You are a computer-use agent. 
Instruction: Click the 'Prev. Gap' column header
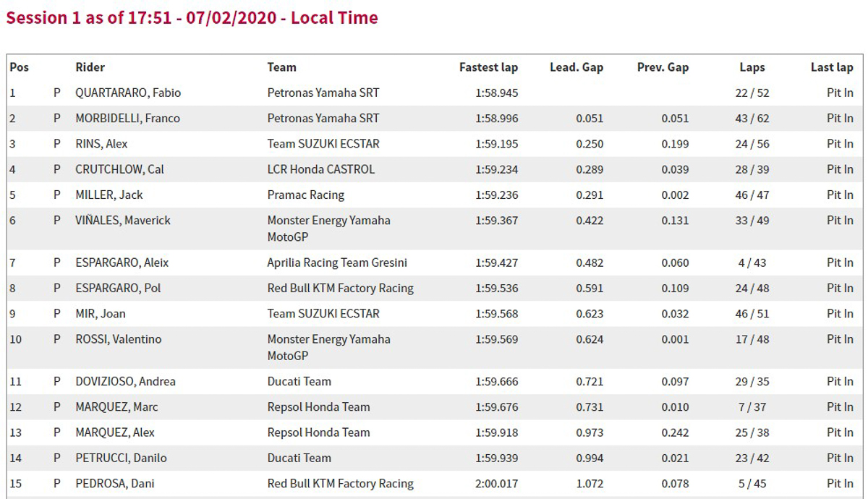663,67
